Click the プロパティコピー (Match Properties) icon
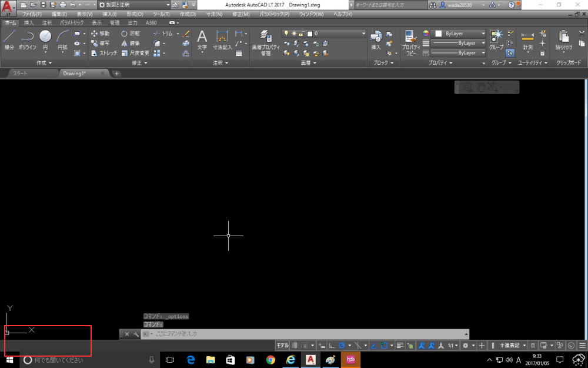The image size is (588, 368). click(x=411, y=43)
